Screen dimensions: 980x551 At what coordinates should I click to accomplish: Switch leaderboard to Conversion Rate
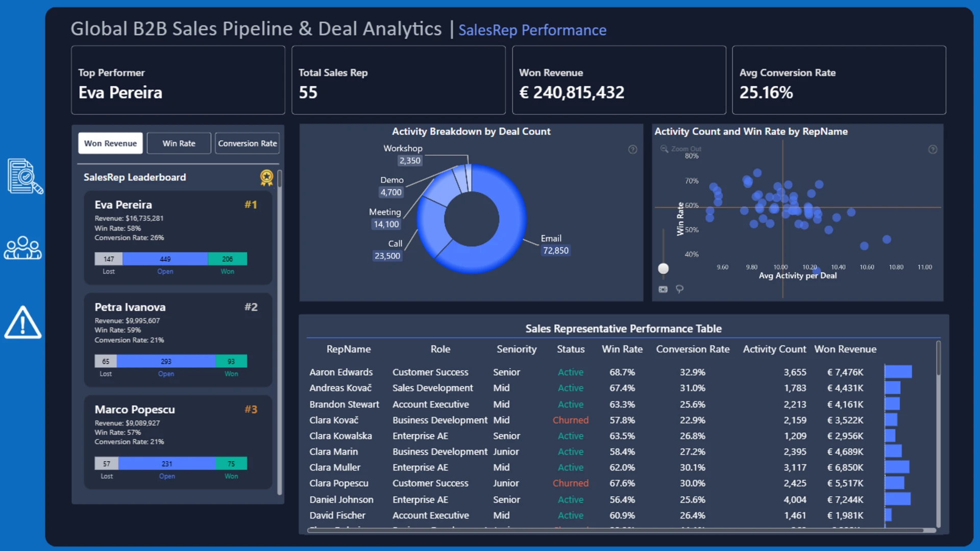[x=248, y=143]
